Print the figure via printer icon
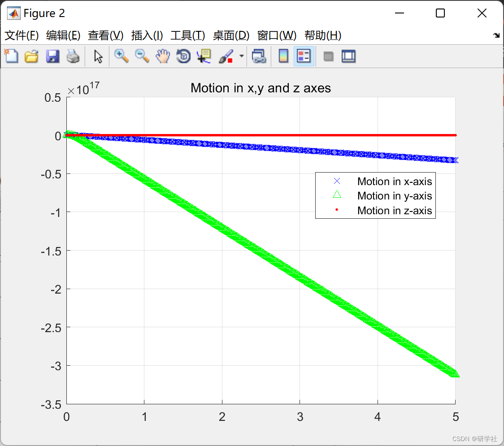The height and width of the screenshot is (446, 504). tap(73, 56)
